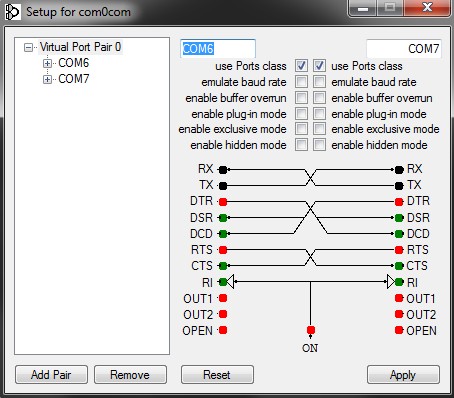Click the green CTS pin on COM6 side
The height and width of the screenshot is (398, 454).
coord(223,266)
